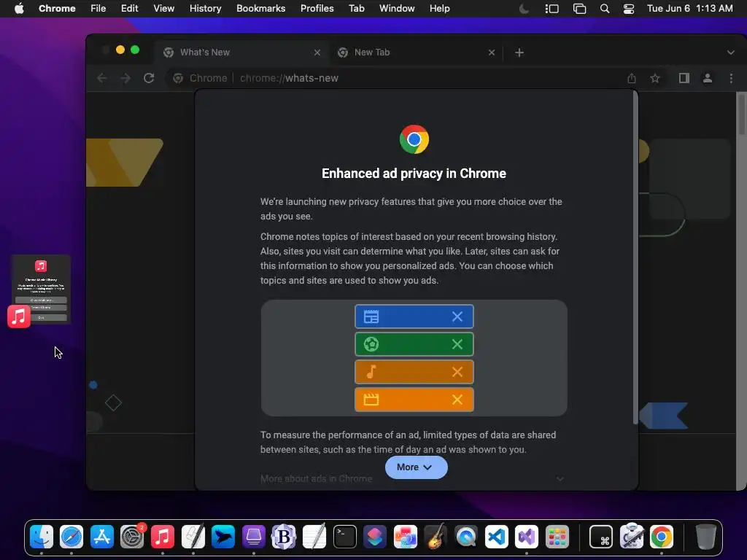Bookmark this page with star icon
This screenshot has width=747, height=560.
[x=655, y=78]
